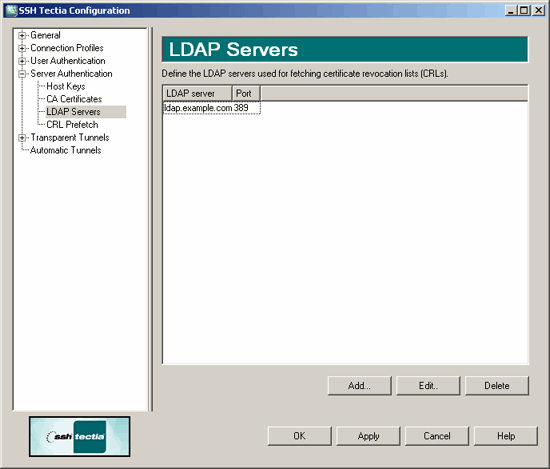Click the Port column header
This screenshot has width=550, height=469.
[246, 94]
